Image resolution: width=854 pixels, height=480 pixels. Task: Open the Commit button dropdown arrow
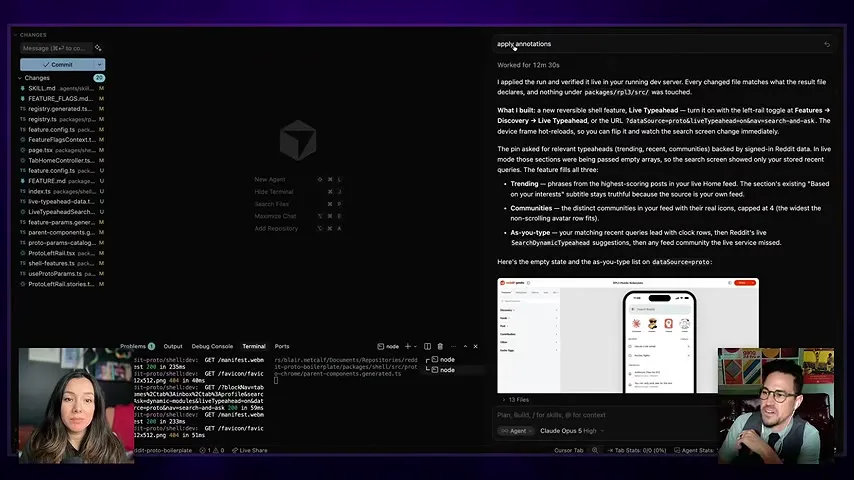point(100,64)
